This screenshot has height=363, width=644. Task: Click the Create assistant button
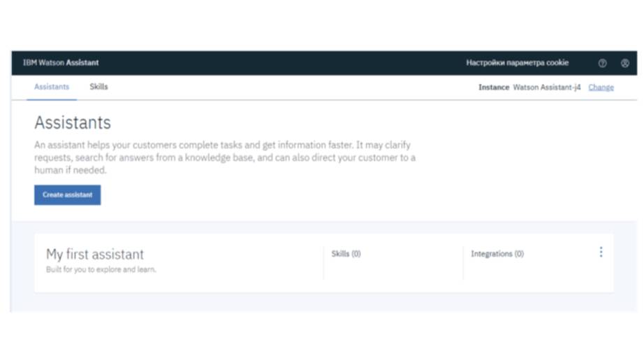tap(67, 195)
